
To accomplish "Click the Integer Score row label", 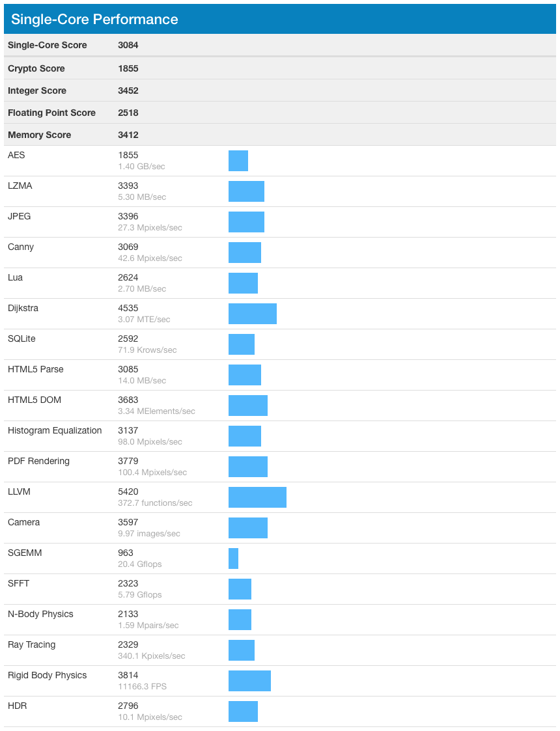I will [x=37, y=90].
